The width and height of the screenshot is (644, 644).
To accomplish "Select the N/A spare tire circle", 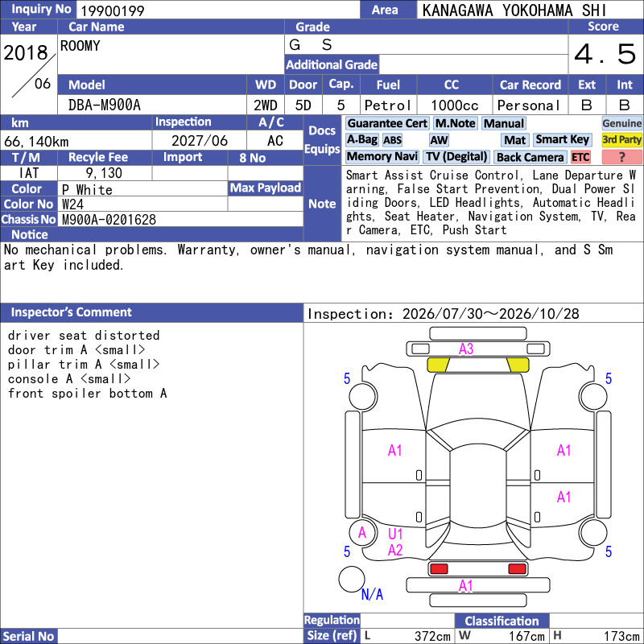I will pos(352,579).
